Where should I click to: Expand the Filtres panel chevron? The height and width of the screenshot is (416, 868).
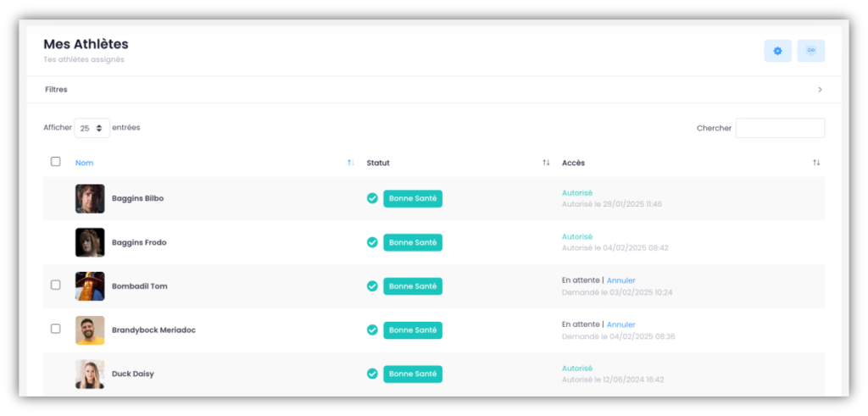point(820,90)
